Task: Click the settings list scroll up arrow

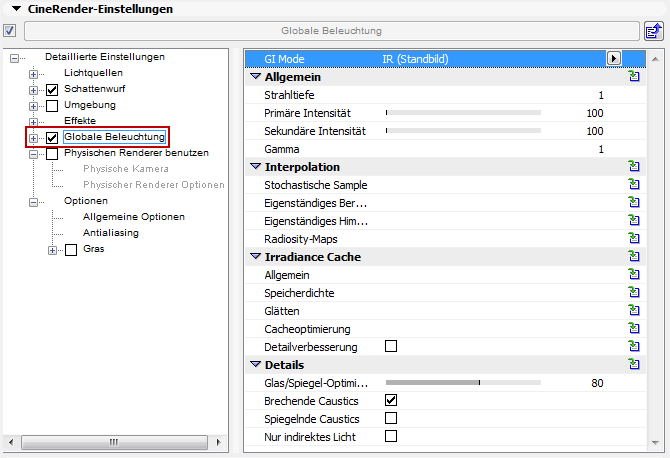Action: (x=655, y=59)
